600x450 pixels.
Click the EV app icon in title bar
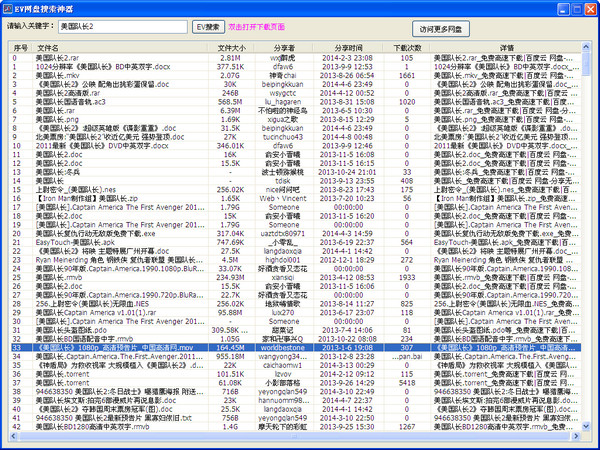[9, 7]
